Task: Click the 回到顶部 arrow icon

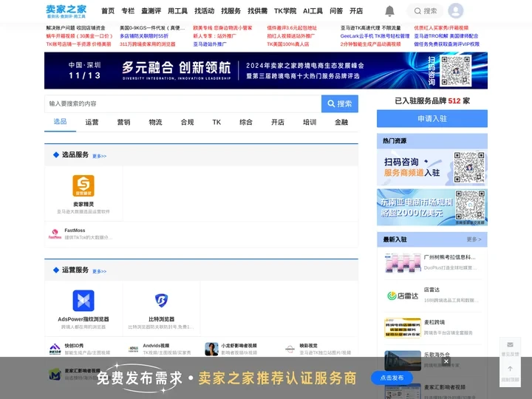Action: [510, 369]
